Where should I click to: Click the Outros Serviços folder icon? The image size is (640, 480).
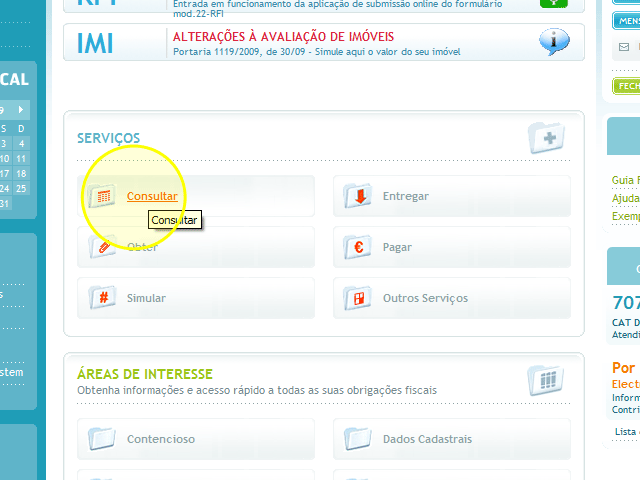coord(358,298)
